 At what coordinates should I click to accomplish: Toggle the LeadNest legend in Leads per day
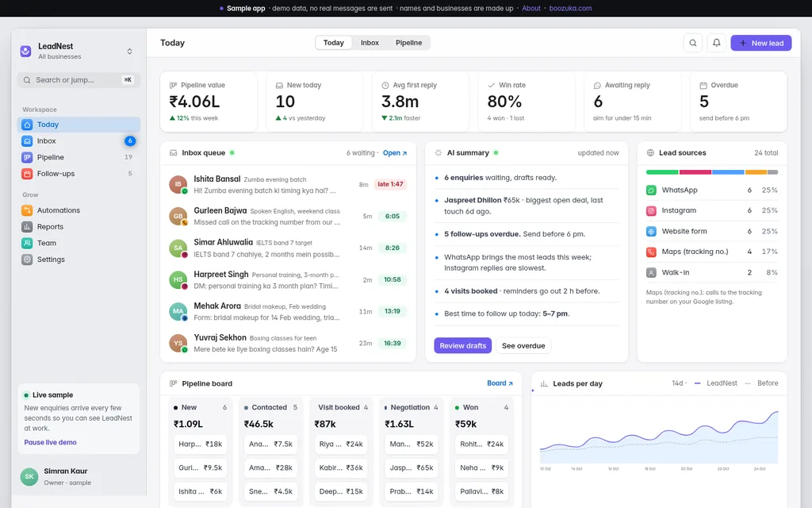[x=716, y=383]
